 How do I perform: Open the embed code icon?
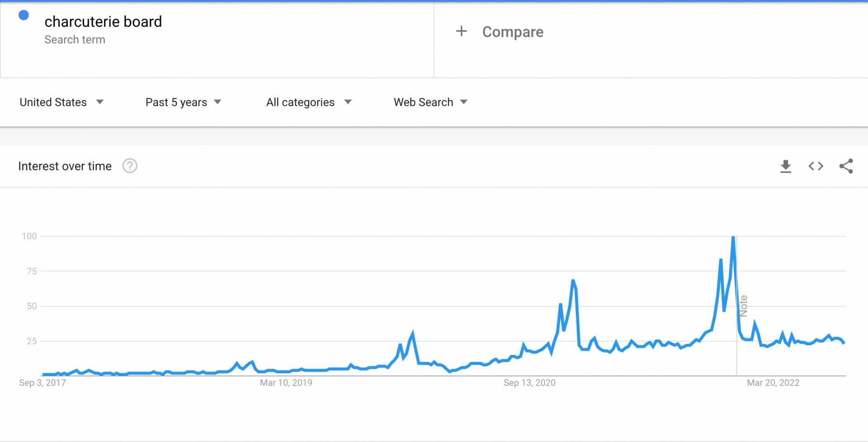816,166
